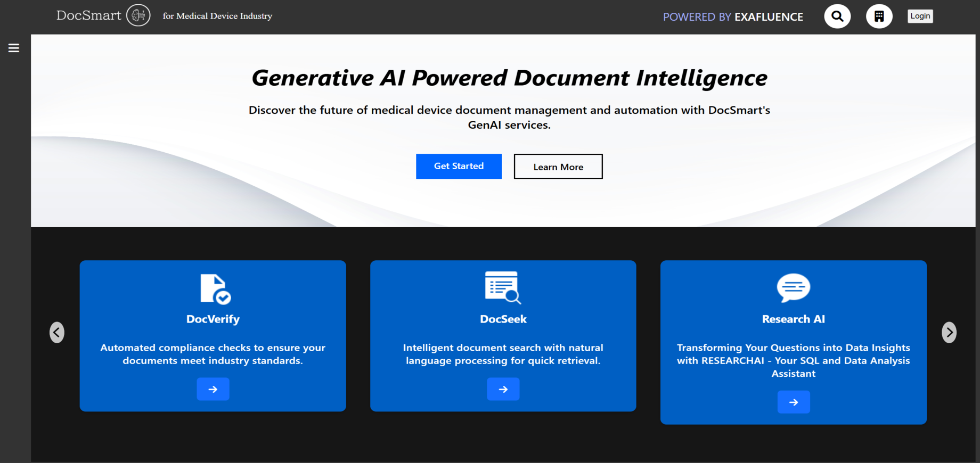Open Research AI via its arrow button

794,402
